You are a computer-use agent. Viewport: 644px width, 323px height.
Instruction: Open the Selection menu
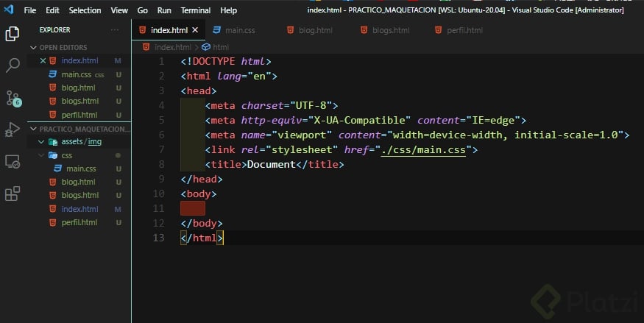pos(85,10)
